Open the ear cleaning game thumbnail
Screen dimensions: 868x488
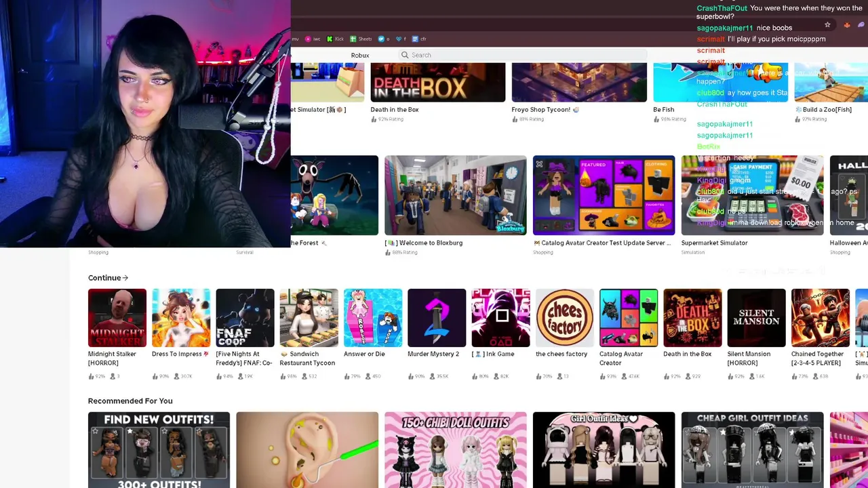[x=307, y=450]
